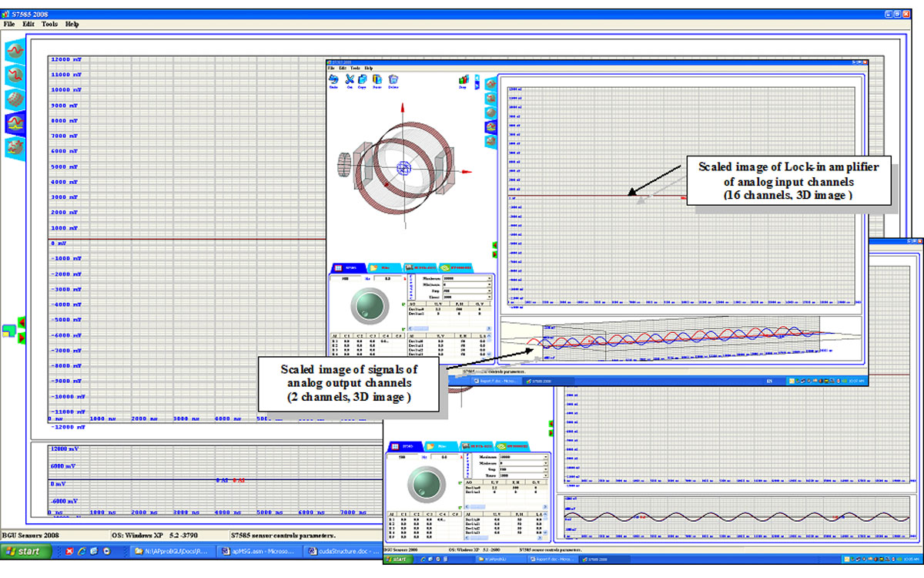
Task: Click the highlighted blue waveform view icon
Action: 15,123
